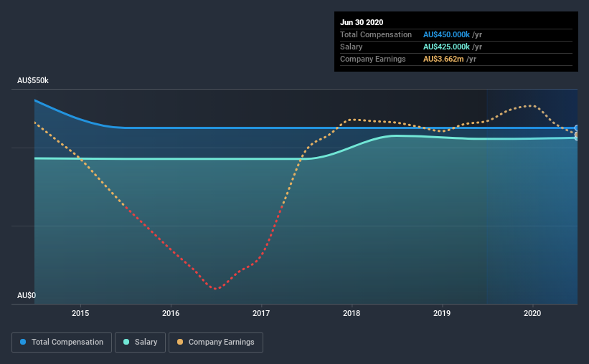Image resolution: width=589 pixels, height=364 pixels.
Task: Select the 2015 x-axis label
Action: coord(80,313)
